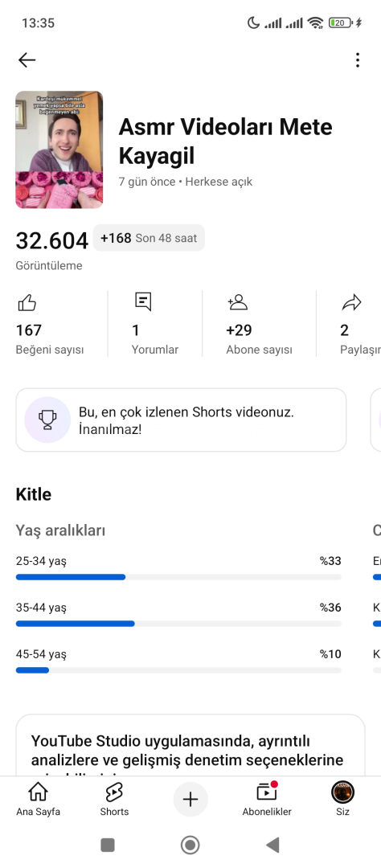Tap the share arrow icon

[x=351, y=302]
